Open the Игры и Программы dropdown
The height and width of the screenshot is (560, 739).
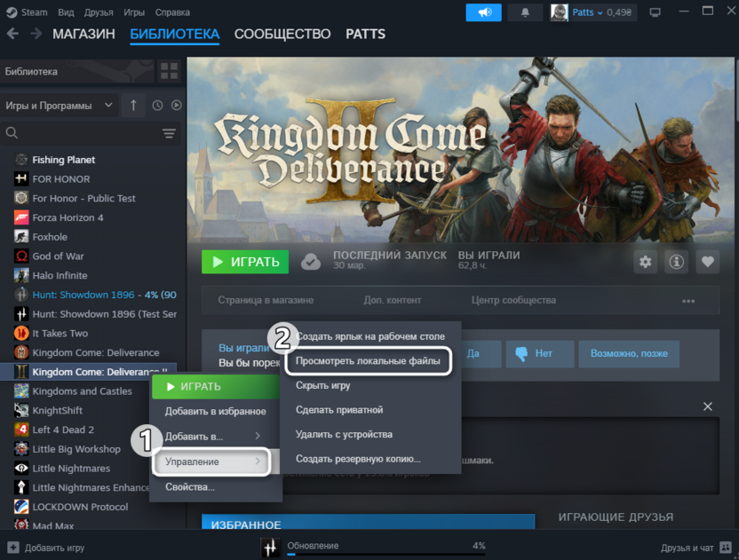tap(58, 105)
